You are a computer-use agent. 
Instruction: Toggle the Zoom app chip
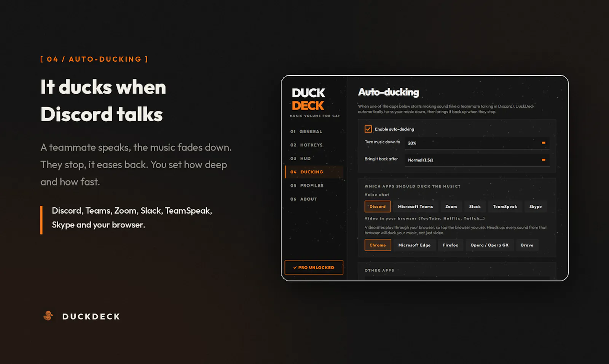(451, 207)
